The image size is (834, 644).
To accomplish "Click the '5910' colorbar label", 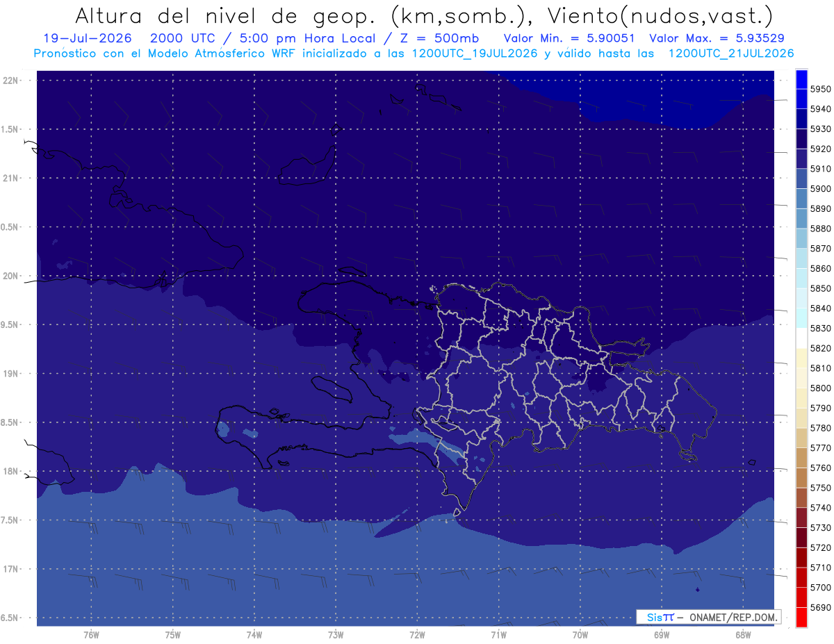I will pyautogui.click(x=821, y=169).
